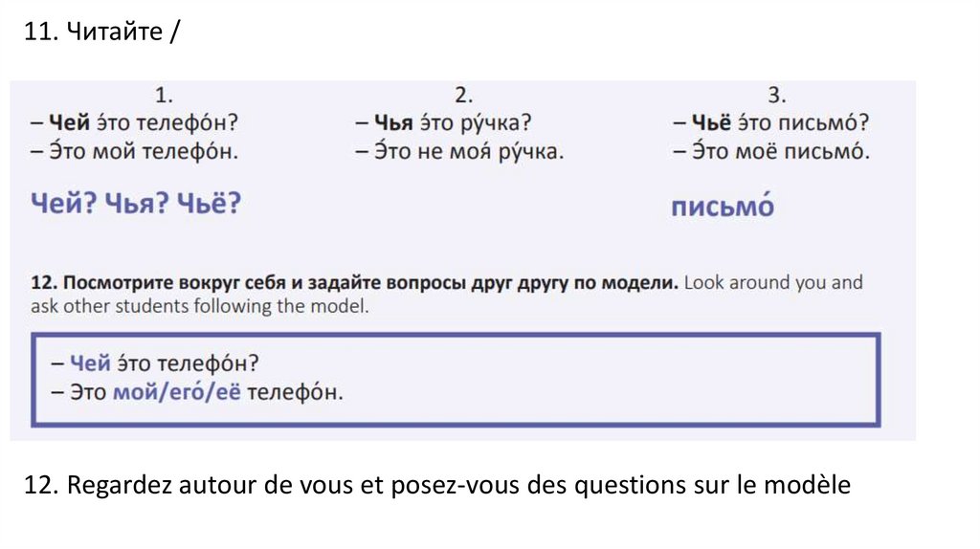Click the question "Чей это телефон?" under column 1
This screenshot has height=549, width=980.
coord(134,123)
